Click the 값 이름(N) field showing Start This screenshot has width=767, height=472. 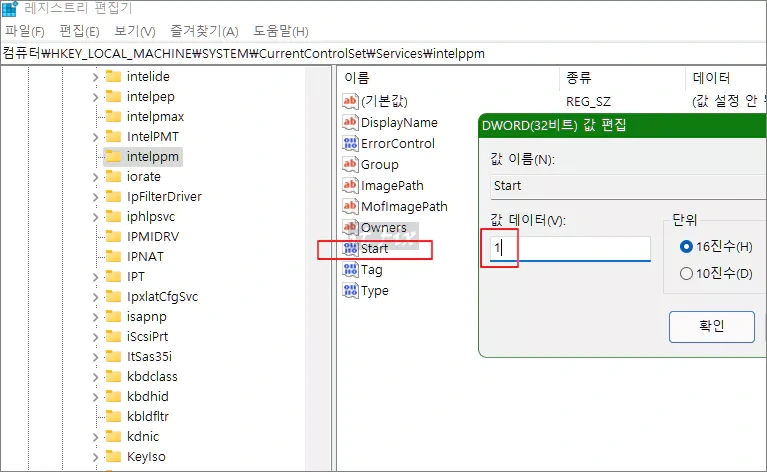click(628, 186)
